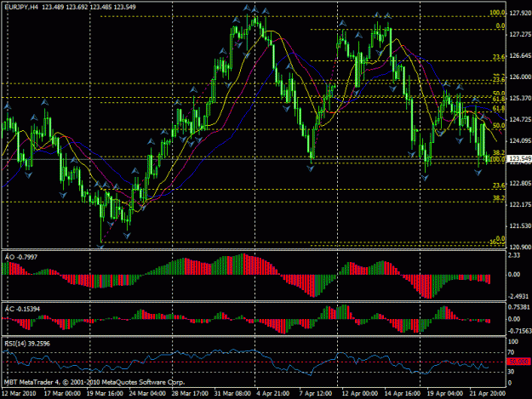Click the 12 Mar 2010 date label
532x399 pixels.
pyautogui.click(x=19, y=394)
